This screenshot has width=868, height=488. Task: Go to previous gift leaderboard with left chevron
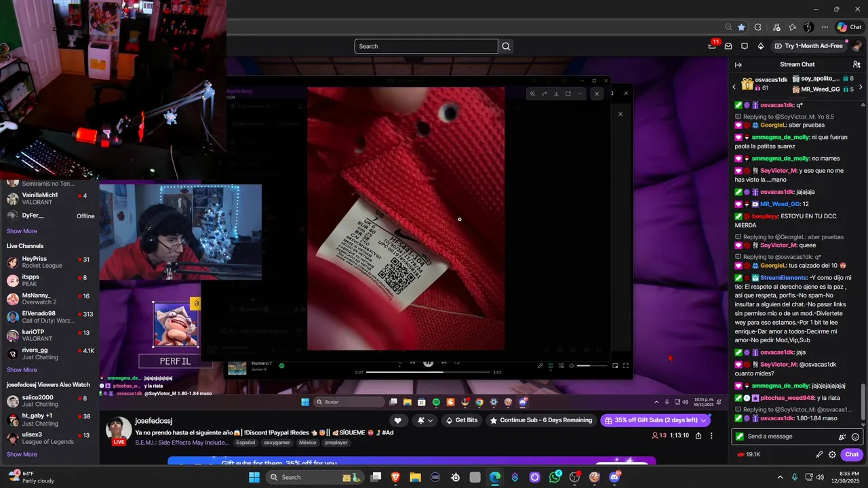click(734, 87)
